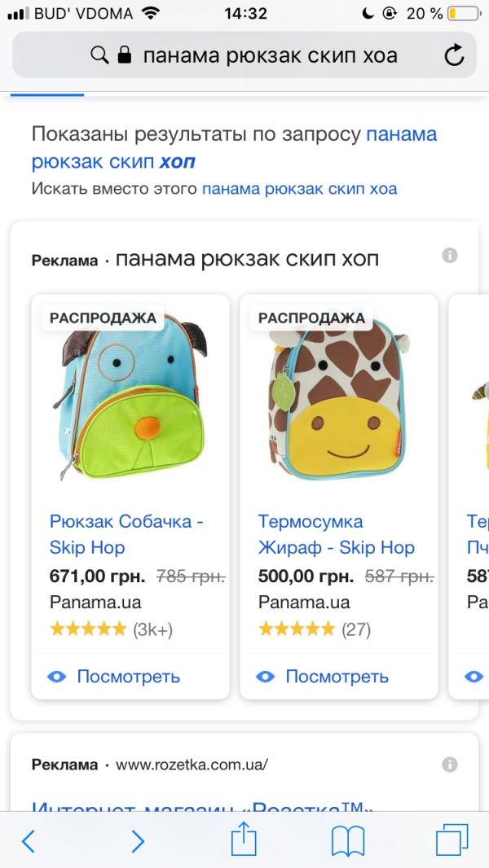Image resolution: width=489 pixels, height=868 pixels.
Task: Tap eye icon under giraffe thermal bag
Action: click(265, 677)
